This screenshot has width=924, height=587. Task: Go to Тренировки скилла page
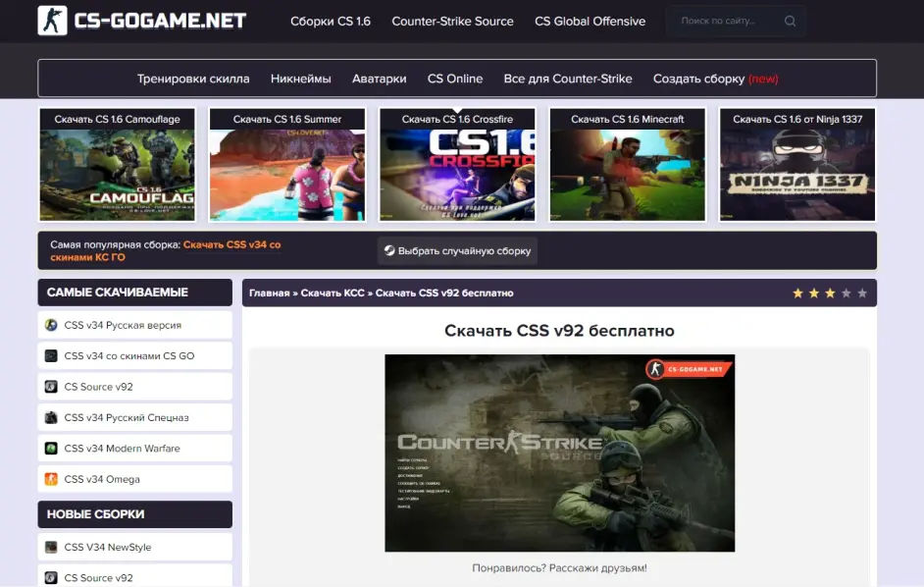click(193, 79)
